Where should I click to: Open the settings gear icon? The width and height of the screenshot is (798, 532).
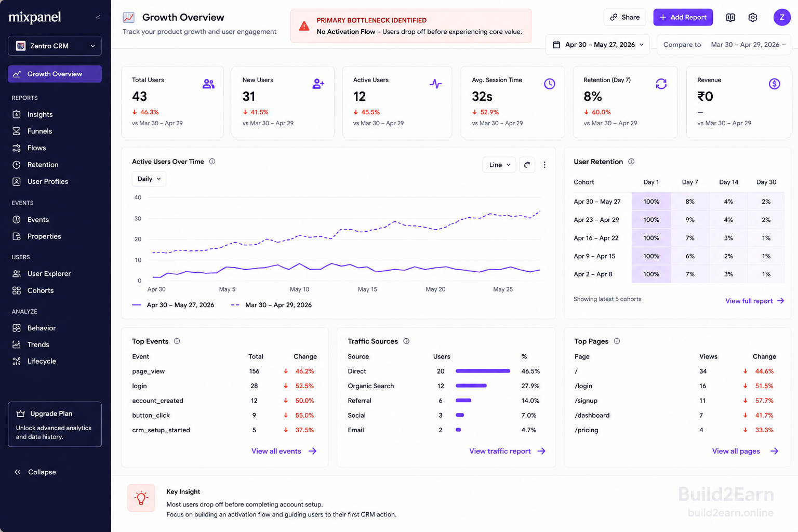752,17
